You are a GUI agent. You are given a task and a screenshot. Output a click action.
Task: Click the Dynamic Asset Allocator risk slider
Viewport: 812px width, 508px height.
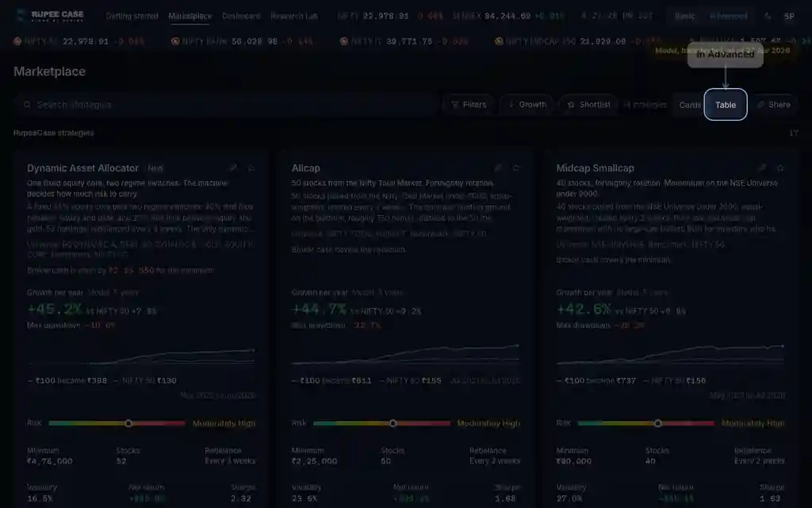[x=117, y=424]
